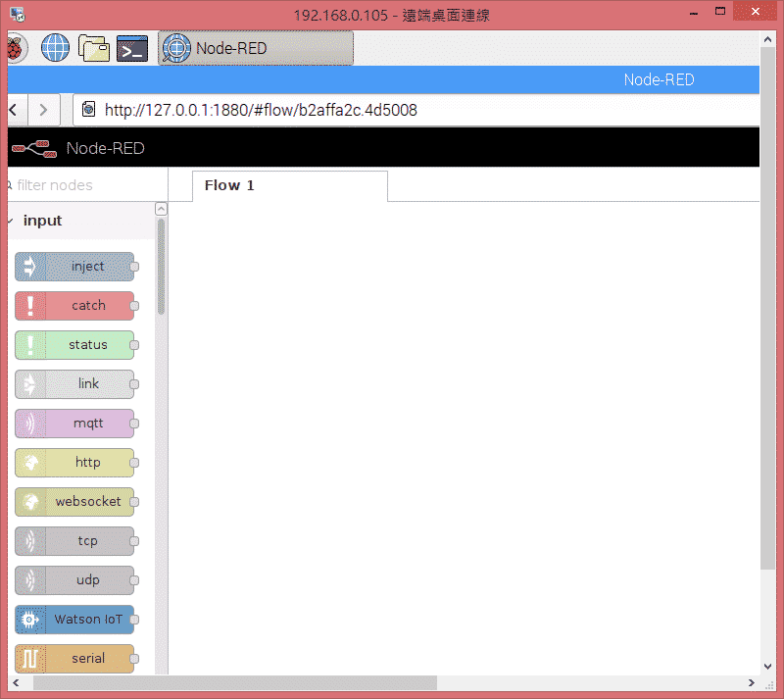Screen dimensions: 784x699
Task: Click the output port of the inject node
Action: pos(134,267)
